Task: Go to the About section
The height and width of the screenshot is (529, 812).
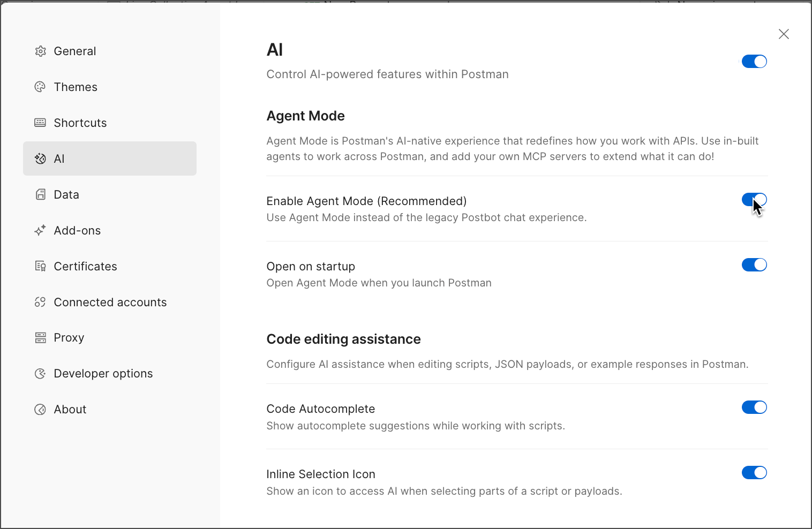Action: click(70, 409)
